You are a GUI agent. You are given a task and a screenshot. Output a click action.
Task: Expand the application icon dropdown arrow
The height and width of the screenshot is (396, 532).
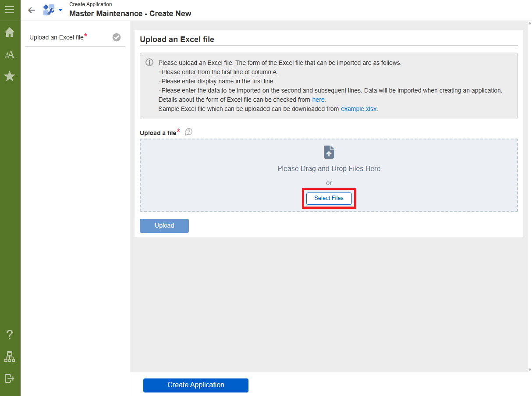[60, 10]
